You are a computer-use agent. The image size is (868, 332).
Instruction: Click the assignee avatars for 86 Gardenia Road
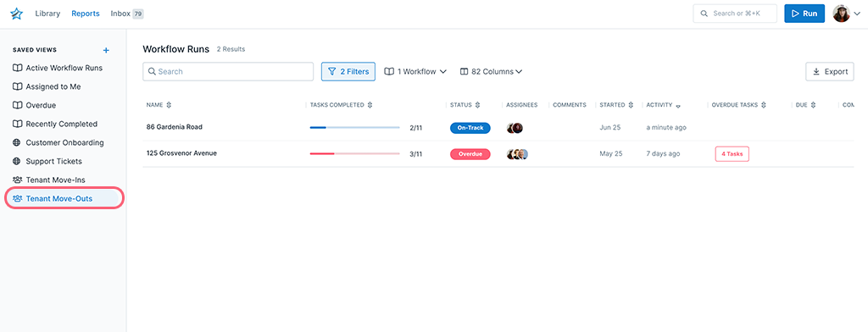click(x=515, y=128)
